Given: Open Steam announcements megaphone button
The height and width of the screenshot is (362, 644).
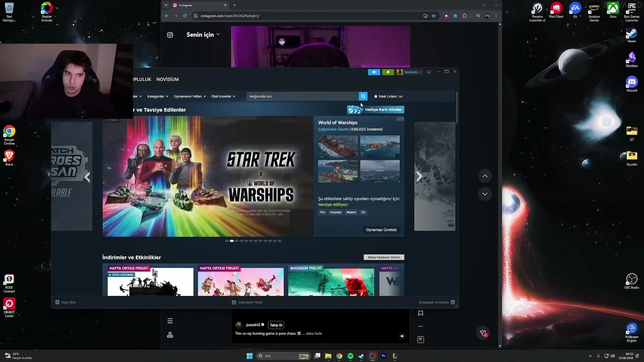Looking at the screenshot, I should (x=374, y=72).
